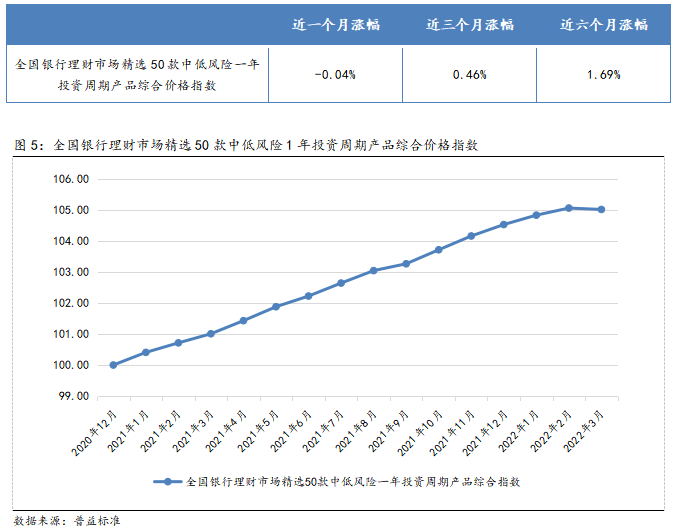Image resolution: width=676 pixels, height=530 pixels.
Task: Select the 近三个月涨幅 column header
Action: tap(470, 24)
